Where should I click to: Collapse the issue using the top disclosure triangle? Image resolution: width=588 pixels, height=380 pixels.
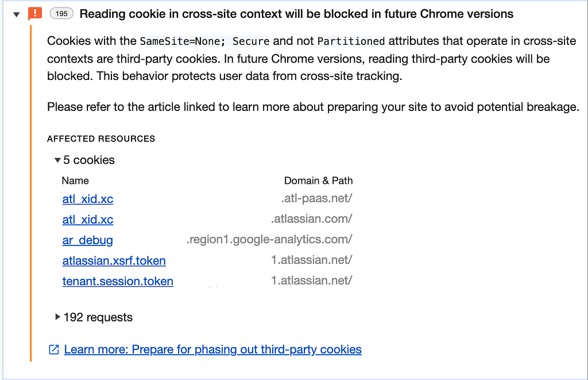point(17,14)
